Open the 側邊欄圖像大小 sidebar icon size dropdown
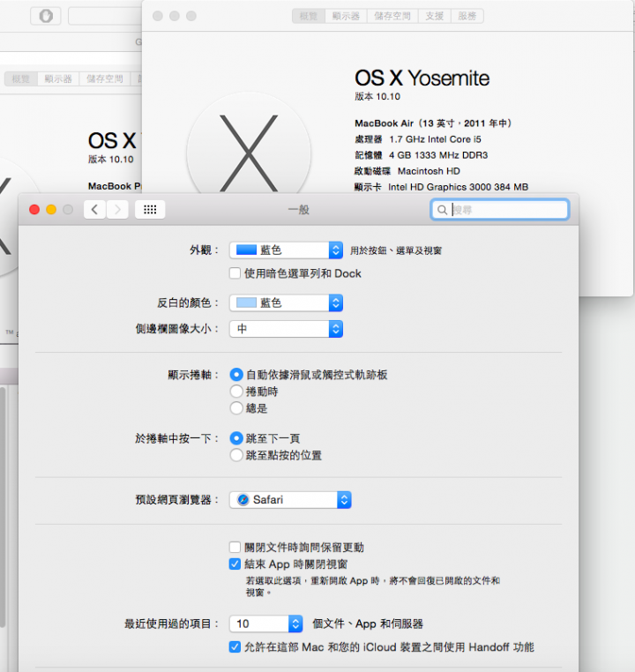 click(287, 329)
